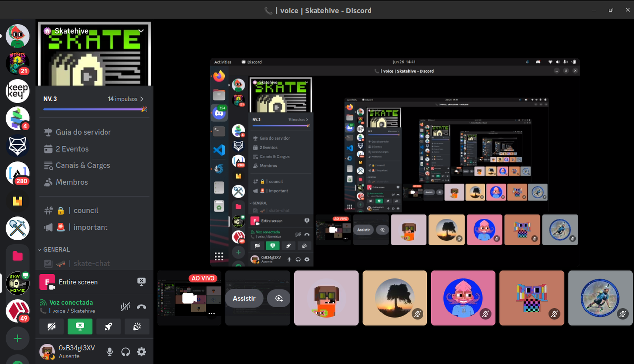
Task: Disconnect from voice with phone icon
Action: click(141, 307)
